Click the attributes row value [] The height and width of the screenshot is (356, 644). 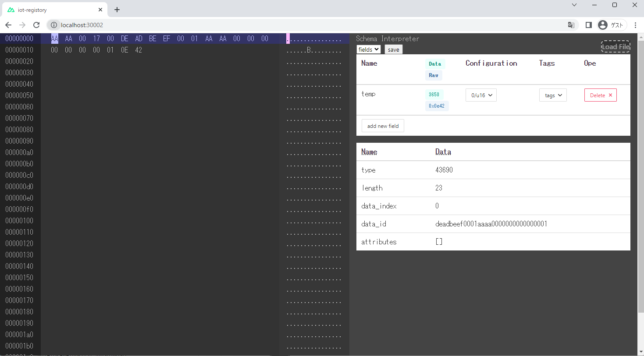click(x=439, y=242)
